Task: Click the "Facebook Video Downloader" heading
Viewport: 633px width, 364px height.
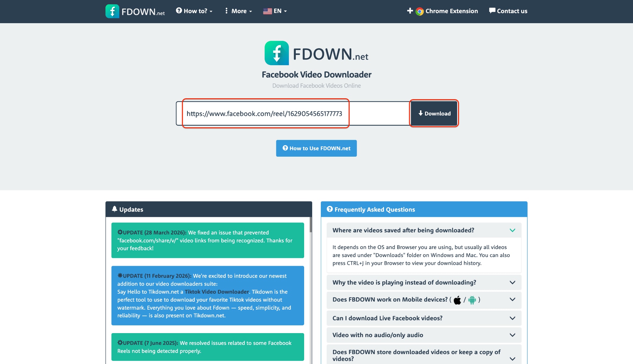Action: (x=316, y=74)
